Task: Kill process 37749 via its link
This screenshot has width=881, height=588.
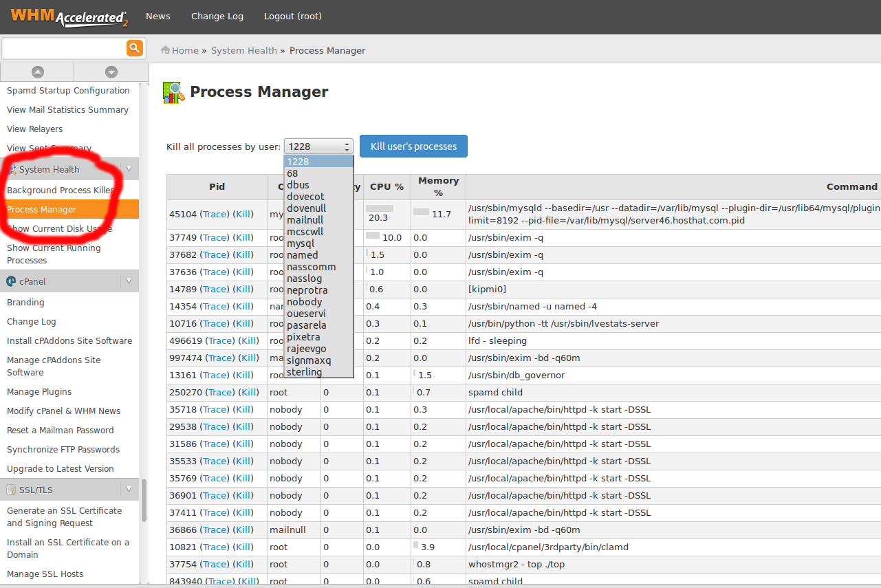Action: [x=243, y=237]
